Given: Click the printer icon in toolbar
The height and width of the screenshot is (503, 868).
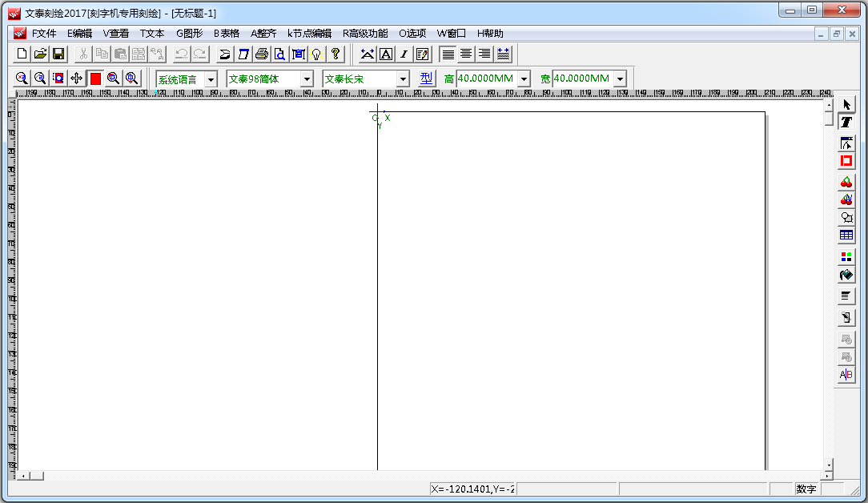Looking at the screenshot, I should (x=261, y=54).
